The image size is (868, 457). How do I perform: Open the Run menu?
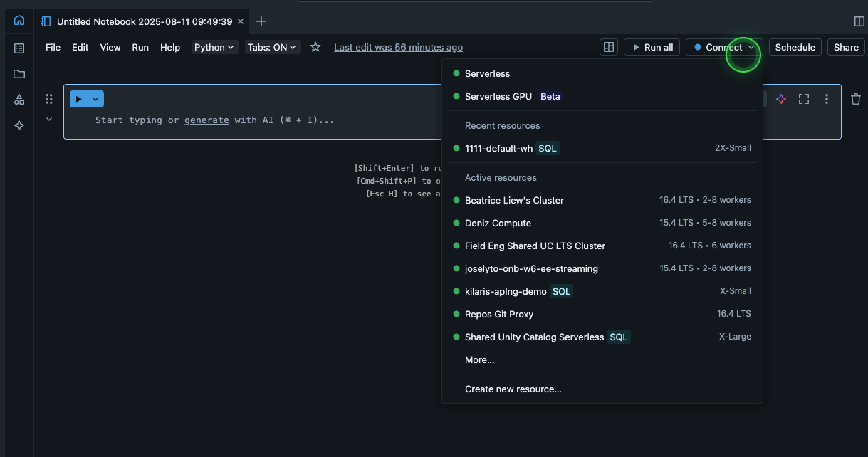140,47
